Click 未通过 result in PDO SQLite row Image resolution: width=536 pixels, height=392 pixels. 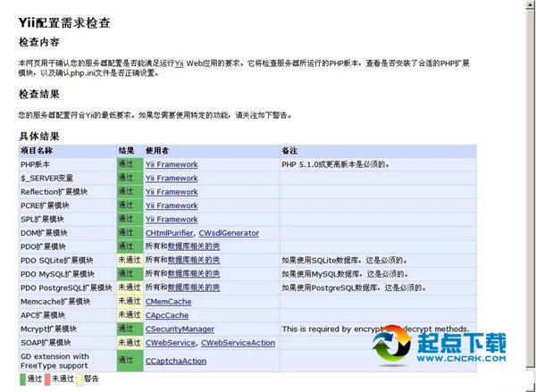(x=130, y=260)
